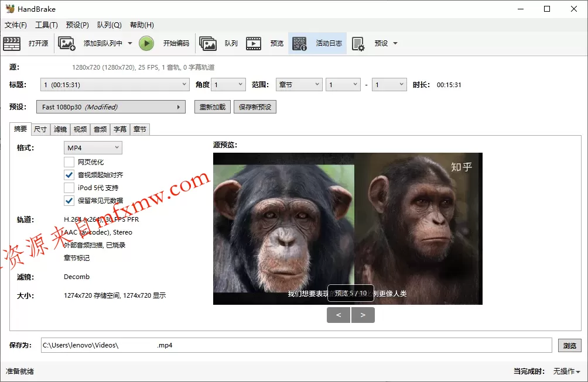Click the 开始编码 toolbar label
The width and height of the screenshot is (588, 382).
[x=176, y=43]
